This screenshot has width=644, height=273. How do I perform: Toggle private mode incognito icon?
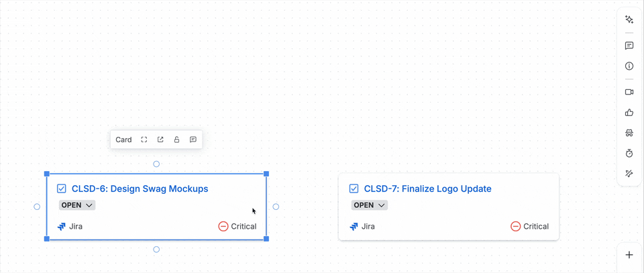(x=629, y=133)
